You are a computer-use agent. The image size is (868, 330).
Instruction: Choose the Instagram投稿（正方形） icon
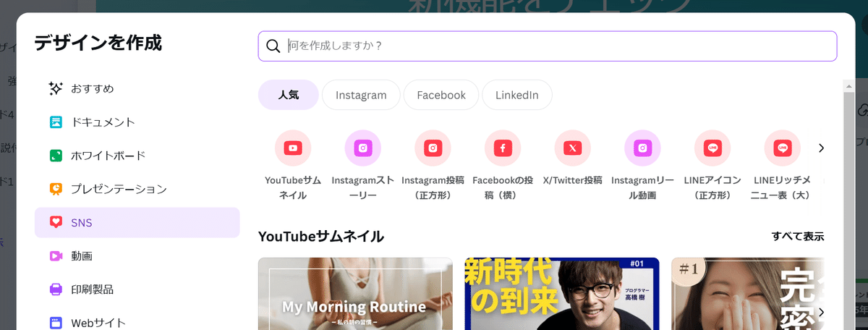(433, 148)
